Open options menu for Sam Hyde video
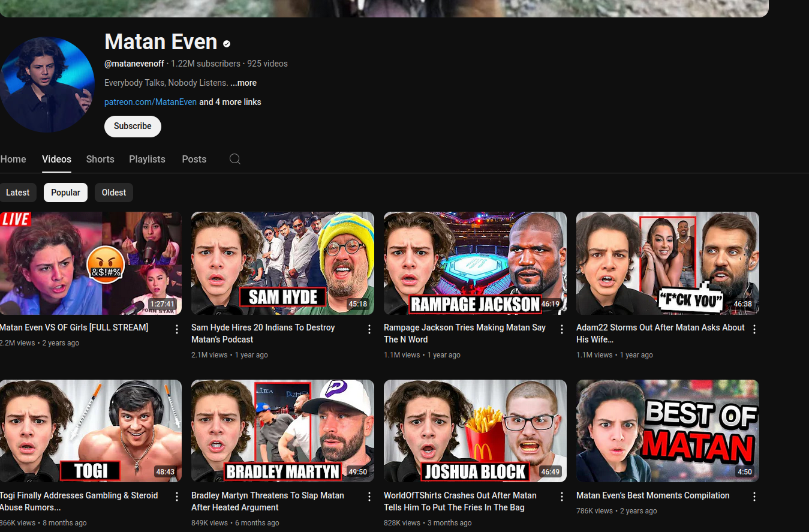 pos(369,329)
